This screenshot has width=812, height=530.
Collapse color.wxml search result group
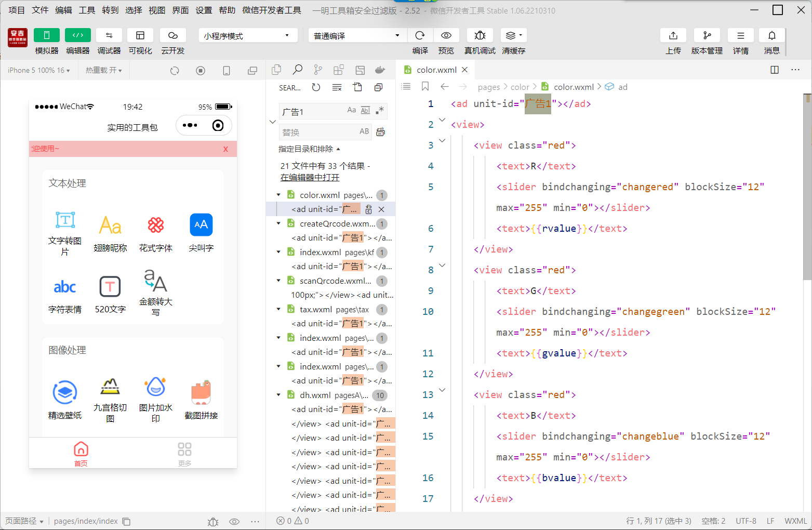coord(278,195)
